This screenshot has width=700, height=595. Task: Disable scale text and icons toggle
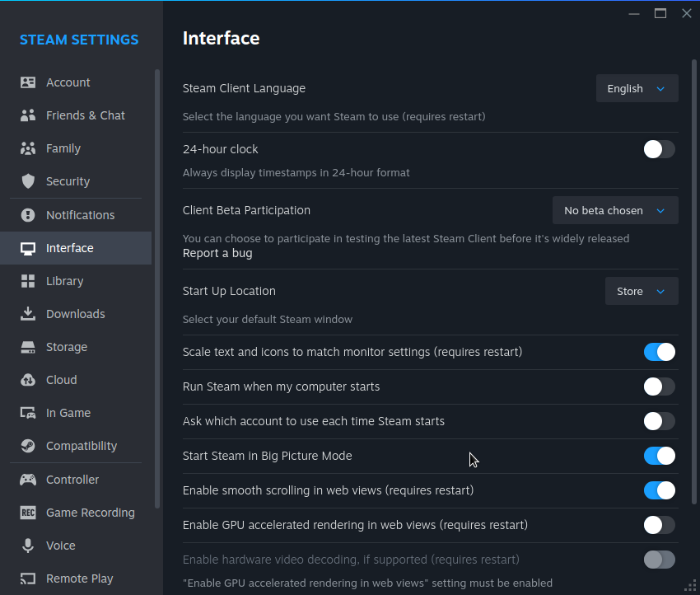tap(659, 352)
